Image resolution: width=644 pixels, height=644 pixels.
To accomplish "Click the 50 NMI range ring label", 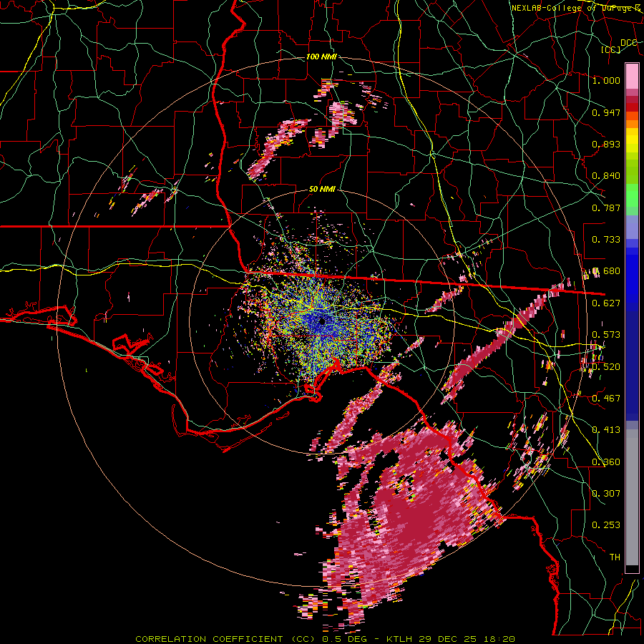I will tap(322, 189).
